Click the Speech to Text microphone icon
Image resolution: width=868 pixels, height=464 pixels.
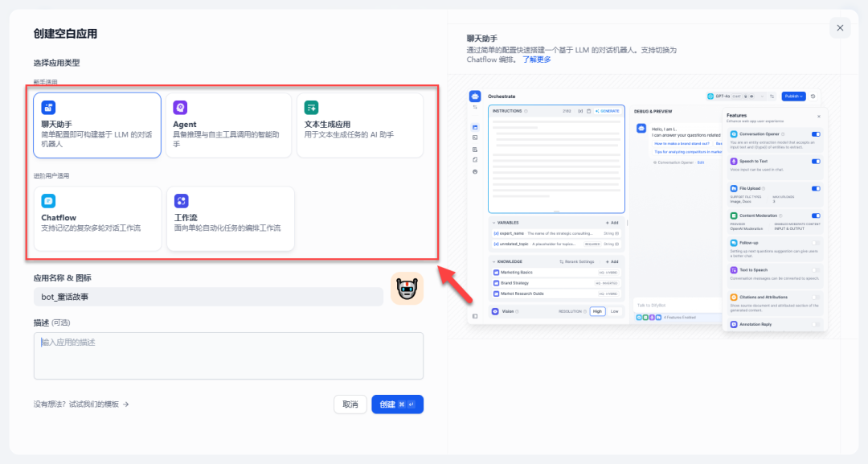[734, 161]
